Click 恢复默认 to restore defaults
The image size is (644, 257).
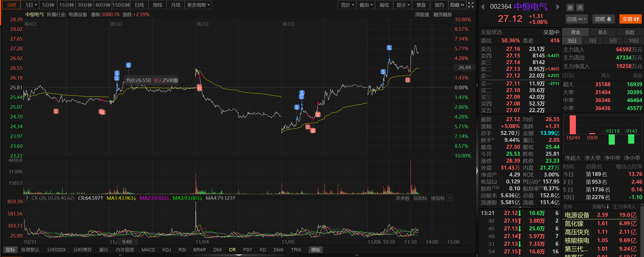30,250
